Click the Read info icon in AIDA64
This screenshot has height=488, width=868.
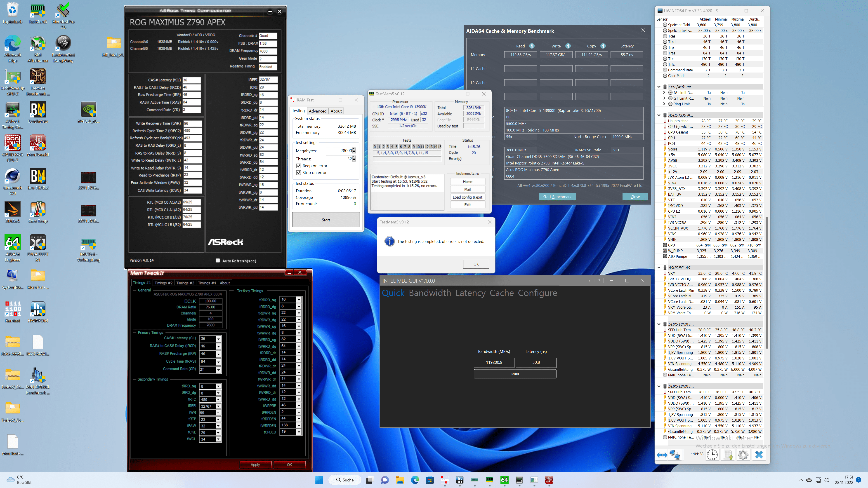pos(532,46)
